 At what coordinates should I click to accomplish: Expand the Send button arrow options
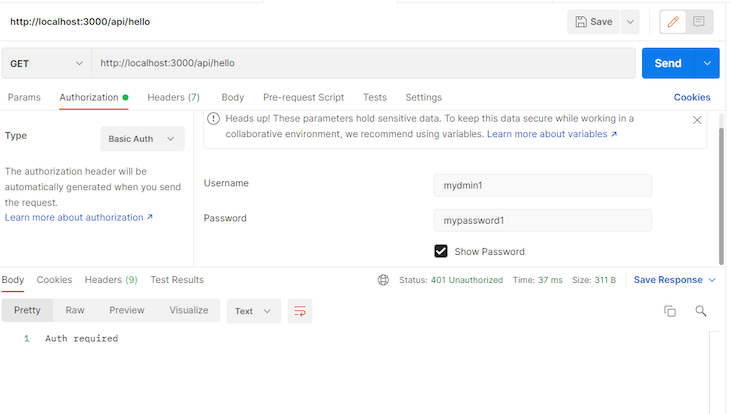pyautogui.click(x=709, y=63)
